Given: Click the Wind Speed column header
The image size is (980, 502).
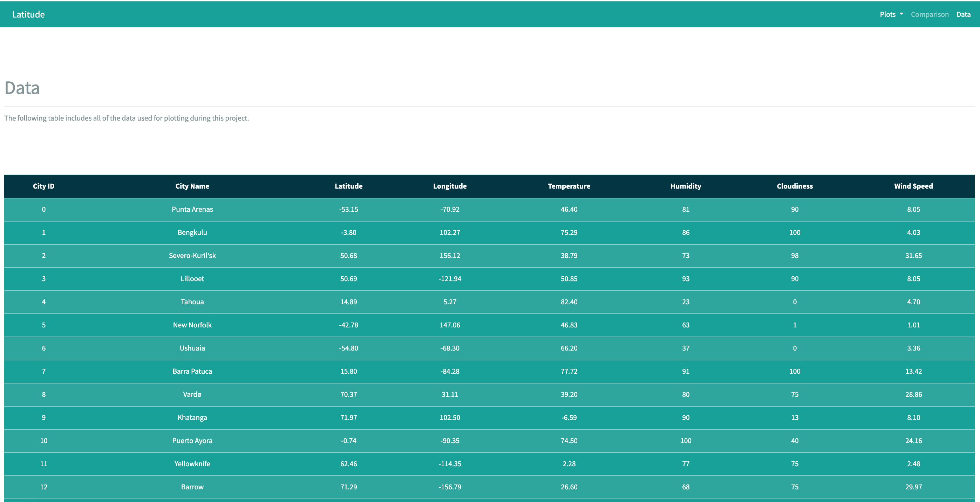Looking at the screenshot, I should click(x=913, y=186).
